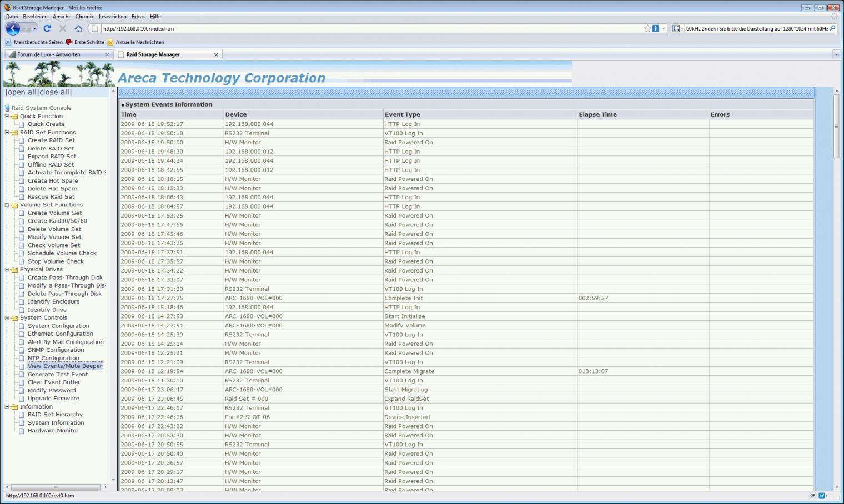Open Create RAID Set
The image size is (844, 504).
(x=51, y=140)
